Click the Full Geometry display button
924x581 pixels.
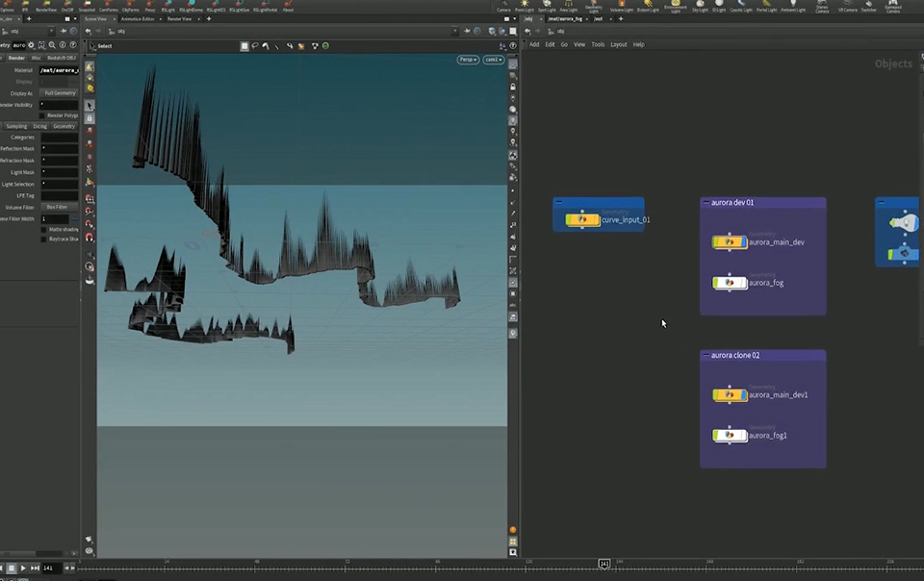[x=60, y=93]
